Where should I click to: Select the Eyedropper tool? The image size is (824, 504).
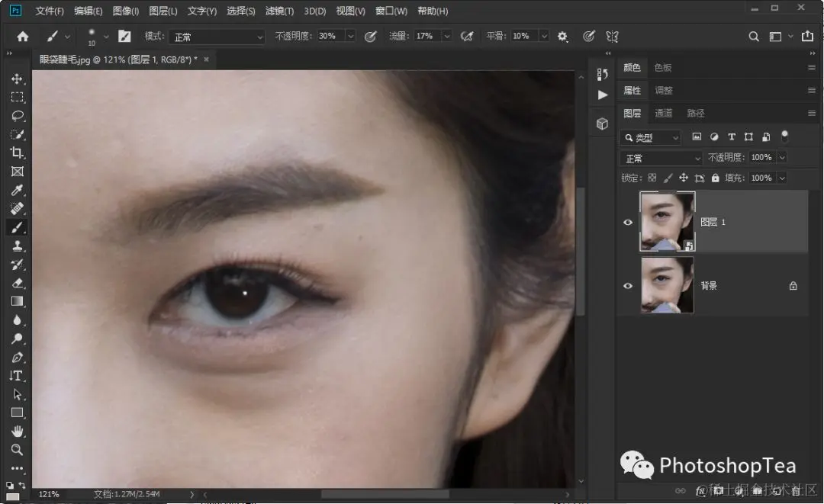17,190
